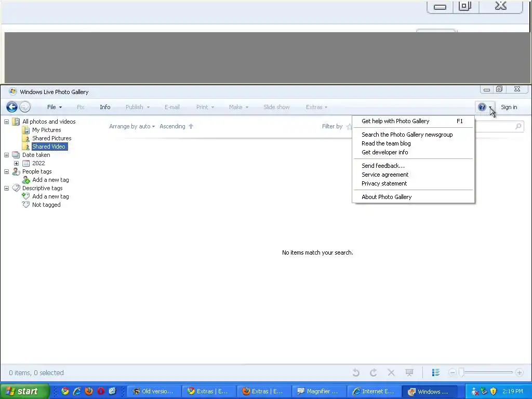Viewport: 532px width, 399px height.
Task: Add a new tag under People tags
Action: (50, 180)
